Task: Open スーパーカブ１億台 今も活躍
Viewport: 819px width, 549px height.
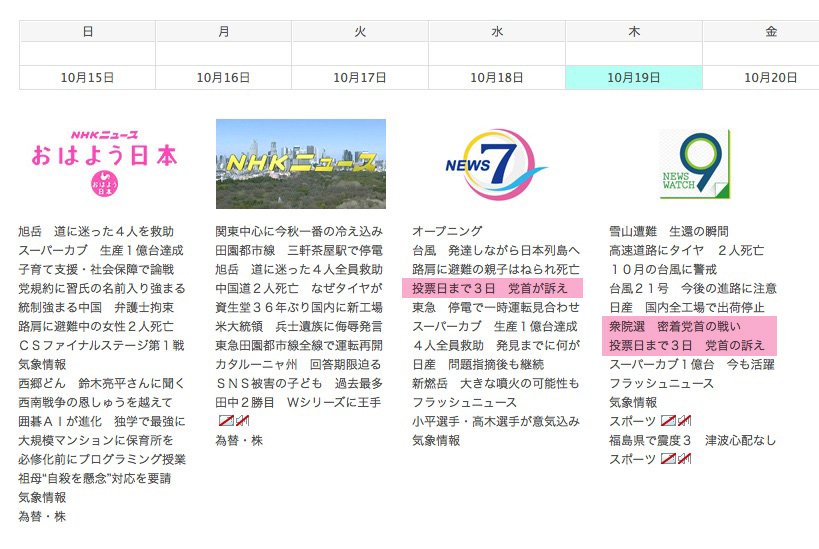Action: [692, 364]
